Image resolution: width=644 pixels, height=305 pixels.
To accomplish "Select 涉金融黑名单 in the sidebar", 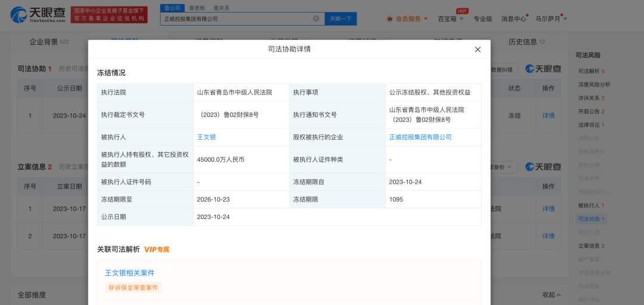I will pos(594,273).
